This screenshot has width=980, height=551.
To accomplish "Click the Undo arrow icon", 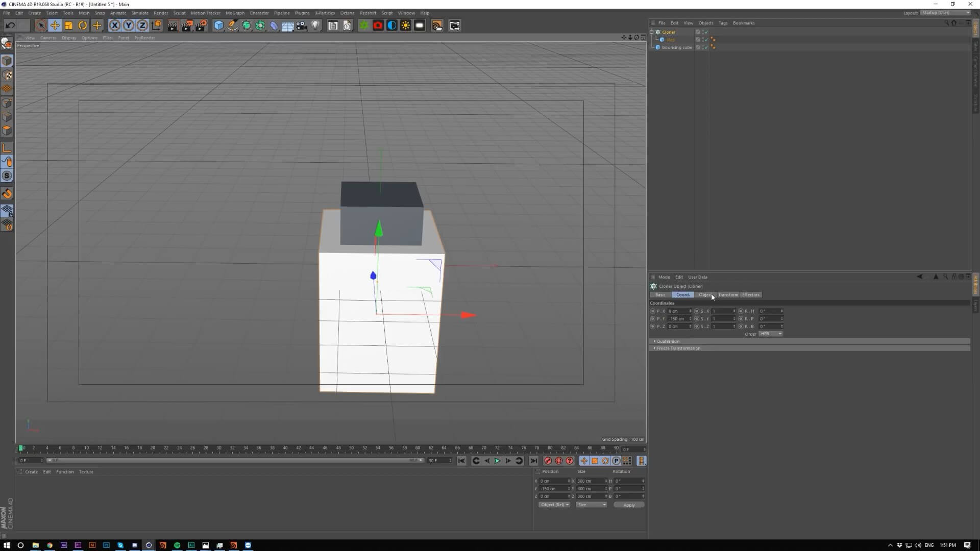I will 10,26.
